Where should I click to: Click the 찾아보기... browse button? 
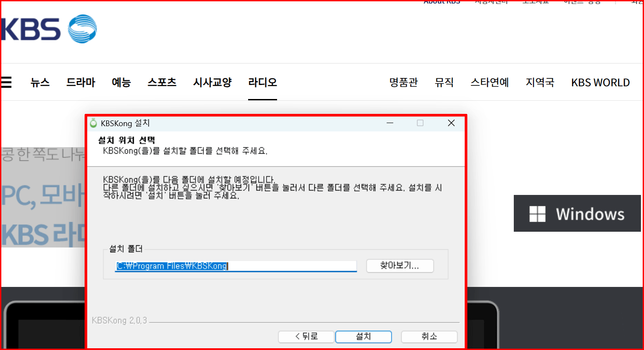click(400, 266)
